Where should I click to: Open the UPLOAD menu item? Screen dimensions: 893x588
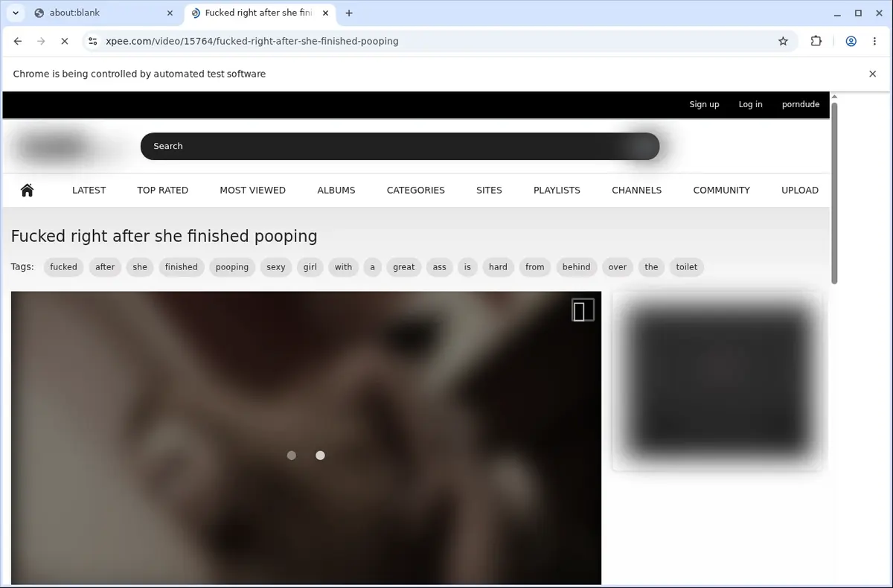coord(800,190)
